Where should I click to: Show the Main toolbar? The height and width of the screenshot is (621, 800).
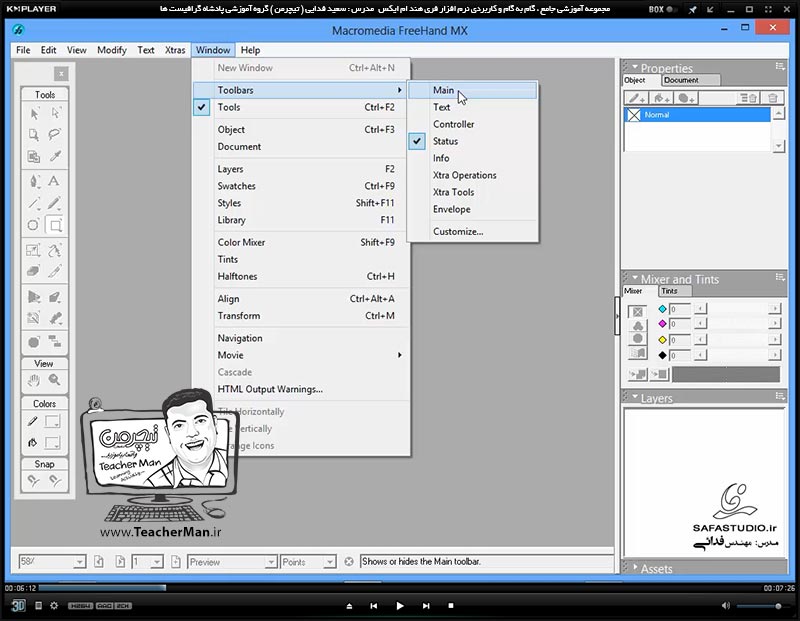[x=472, y=90]
